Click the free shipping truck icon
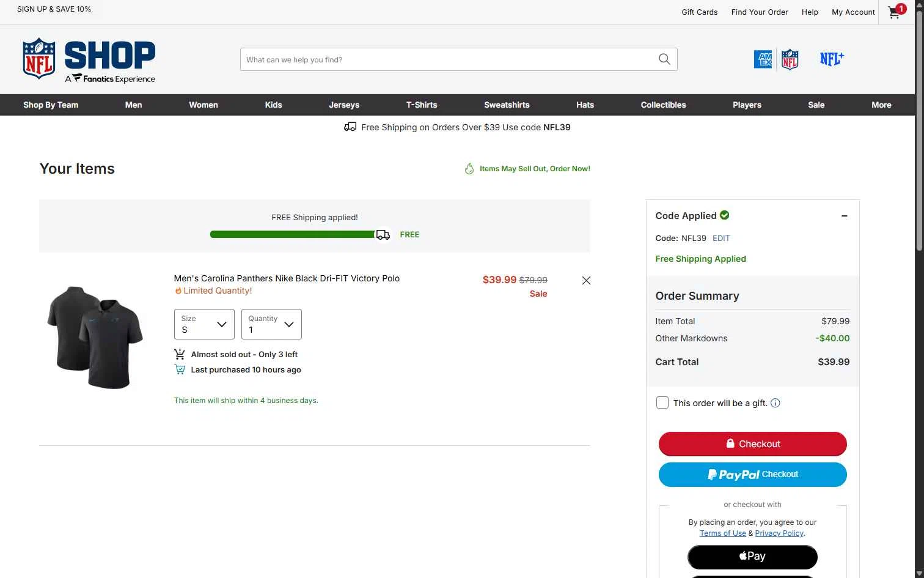The width and height of the screenshot is (924, 578). [x=350, y=127]
